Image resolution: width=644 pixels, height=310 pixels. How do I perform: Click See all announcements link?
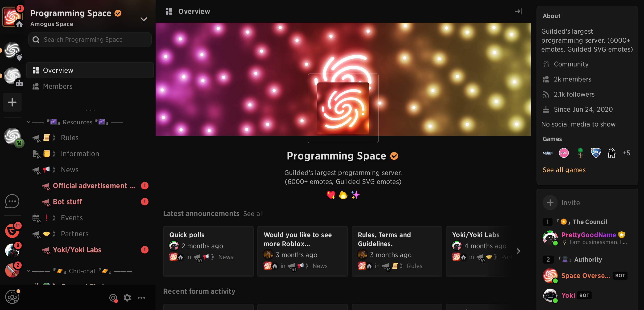click(x=253, y=214)
